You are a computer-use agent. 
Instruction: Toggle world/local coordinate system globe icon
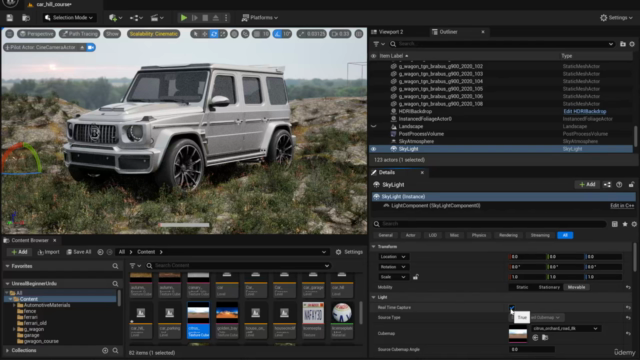tap(234, 34)
